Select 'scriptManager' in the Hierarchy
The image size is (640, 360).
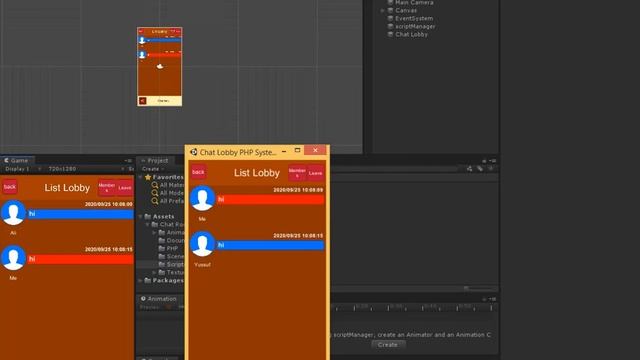415,26
